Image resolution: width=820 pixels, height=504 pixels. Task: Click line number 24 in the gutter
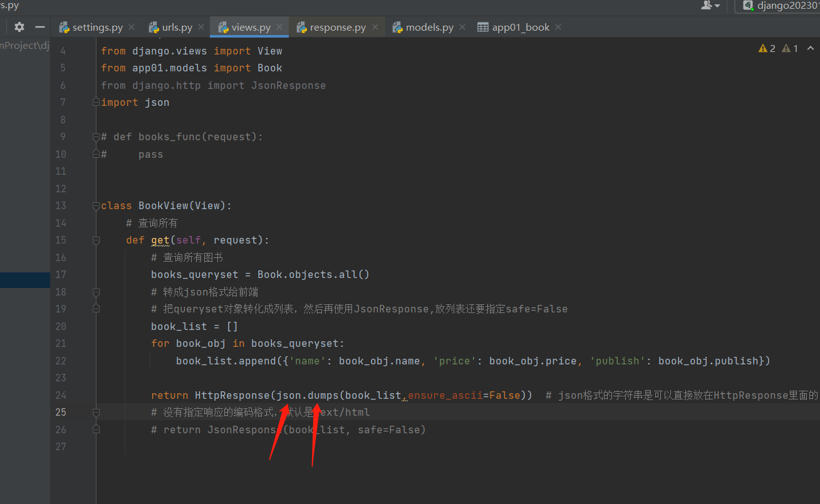61,395
